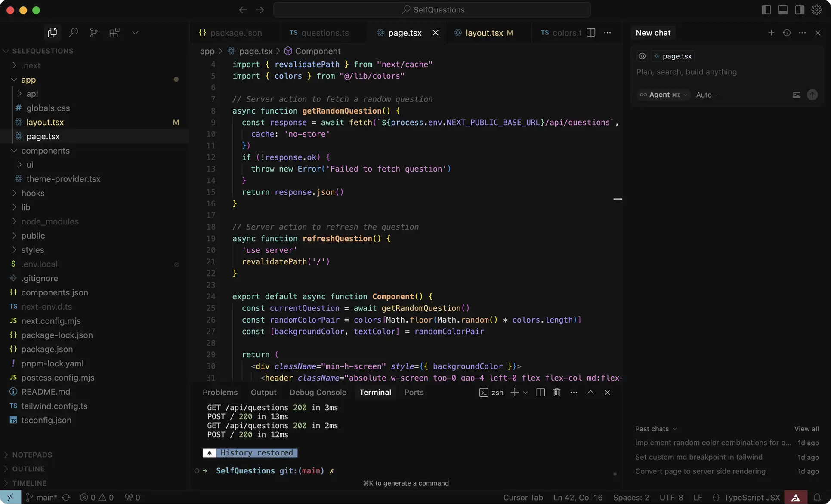Expand the hooks folder
Image resolution: width=831 pixels, height=504 pixels.
[95, 193]
